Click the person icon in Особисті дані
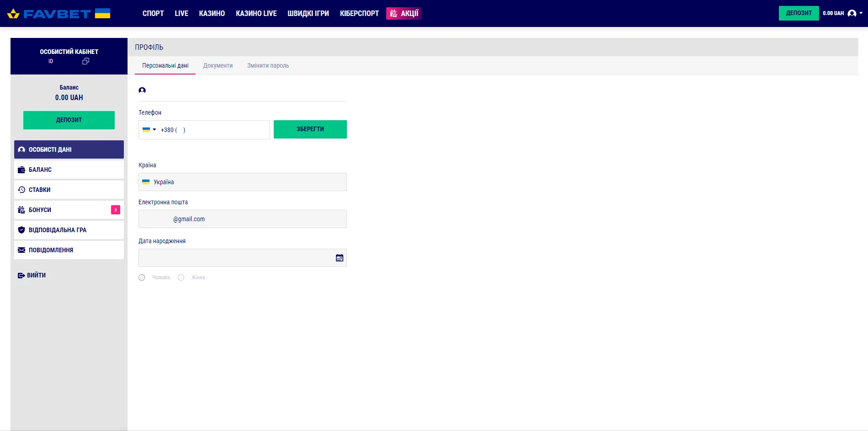This screenshot has height=431, width=868. (x=21, y=149)
